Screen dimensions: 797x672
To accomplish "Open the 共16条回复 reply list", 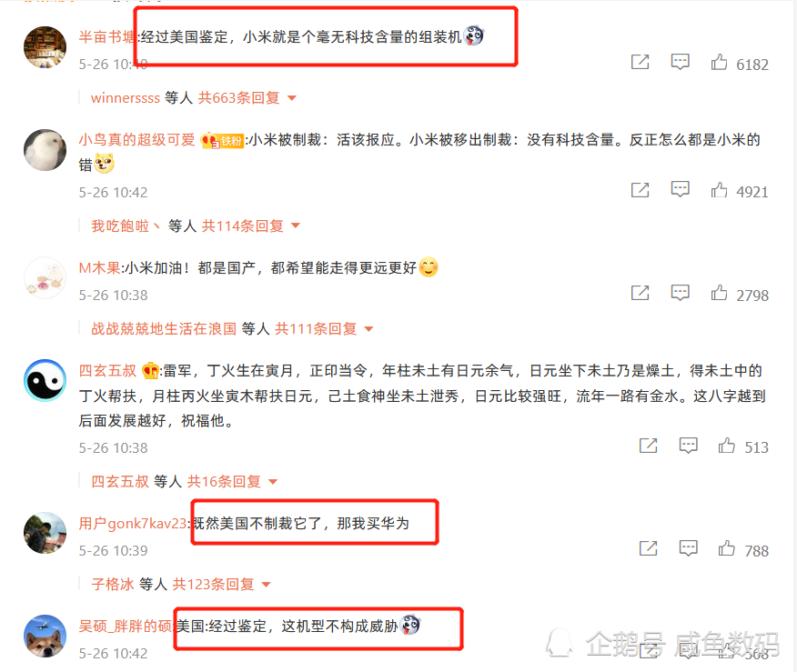I will coord(232,481).
